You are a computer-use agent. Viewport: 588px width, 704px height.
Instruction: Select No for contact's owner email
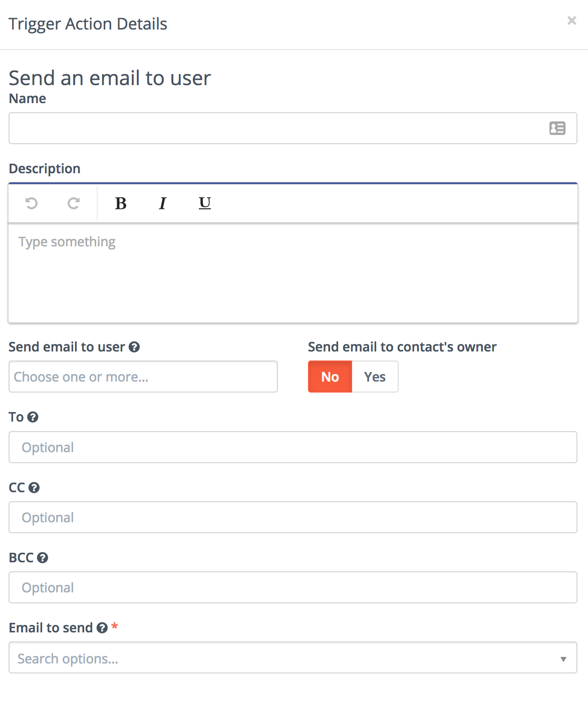330,377
